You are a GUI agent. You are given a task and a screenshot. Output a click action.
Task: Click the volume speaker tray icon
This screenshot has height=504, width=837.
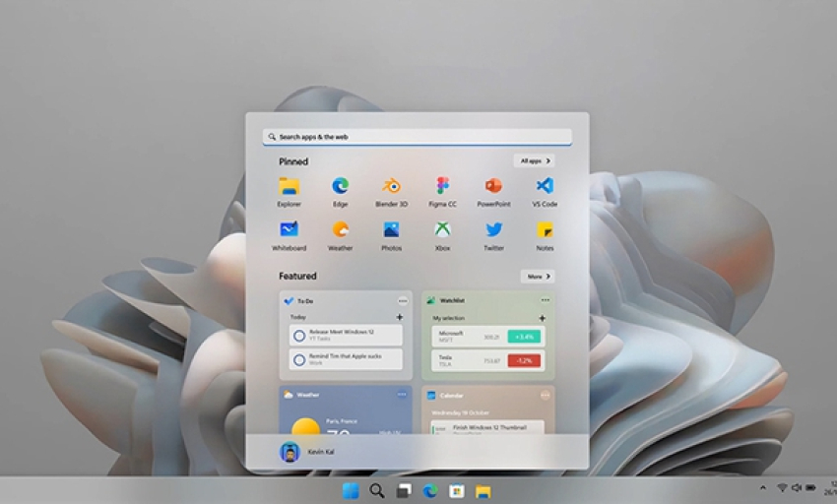[x=797, y=487]
